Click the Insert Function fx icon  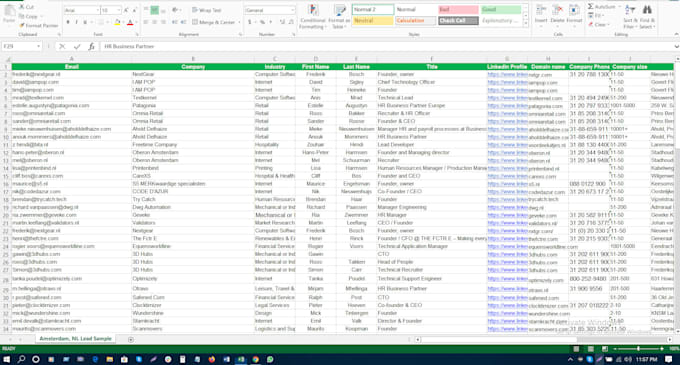(x=91, y=46)
